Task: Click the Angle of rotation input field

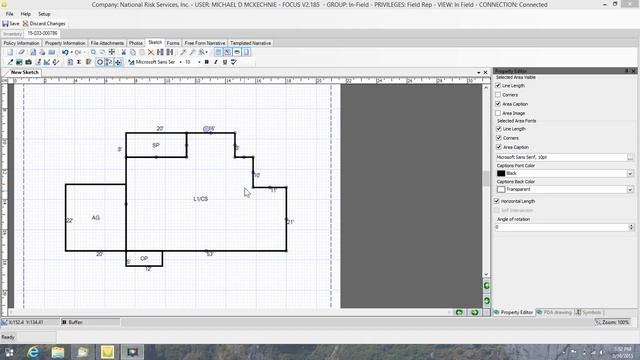Action: 562,227
